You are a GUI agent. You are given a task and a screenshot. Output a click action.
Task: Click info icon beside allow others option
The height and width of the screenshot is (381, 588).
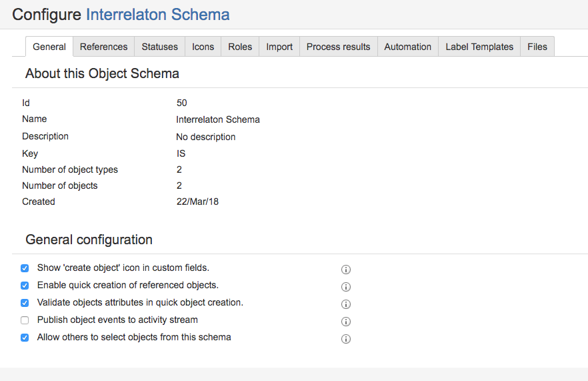(x=346, y=339)
